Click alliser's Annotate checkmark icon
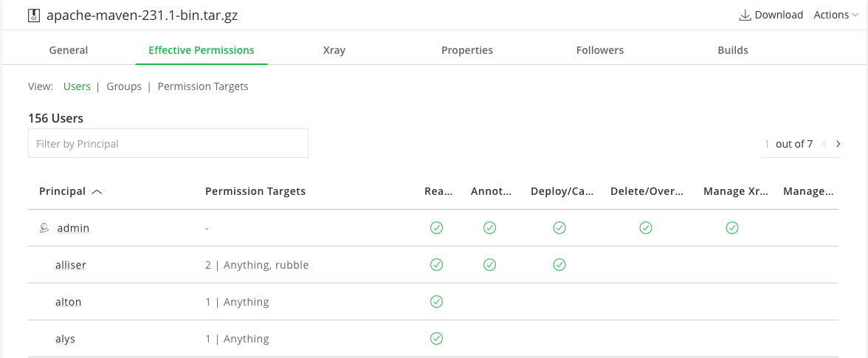Screen dimensions: 868x358 pos(489,264)
